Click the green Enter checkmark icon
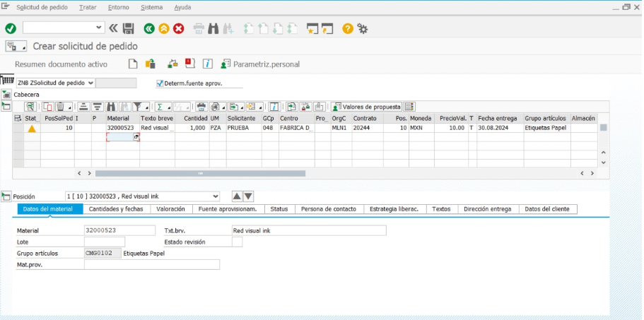This screenshot has width=644, height=320. (x=11, y=28)
